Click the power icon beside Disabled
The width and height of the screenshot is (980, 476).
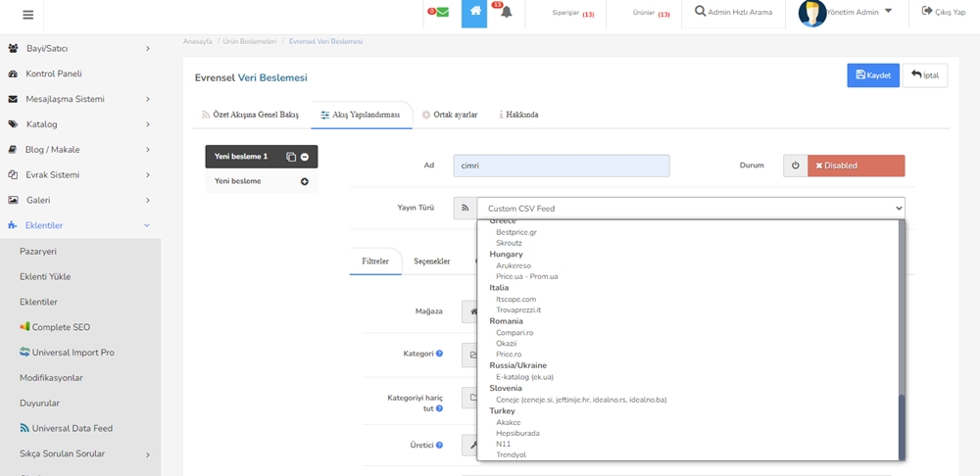pyautogui.click(x=796, y=167)
